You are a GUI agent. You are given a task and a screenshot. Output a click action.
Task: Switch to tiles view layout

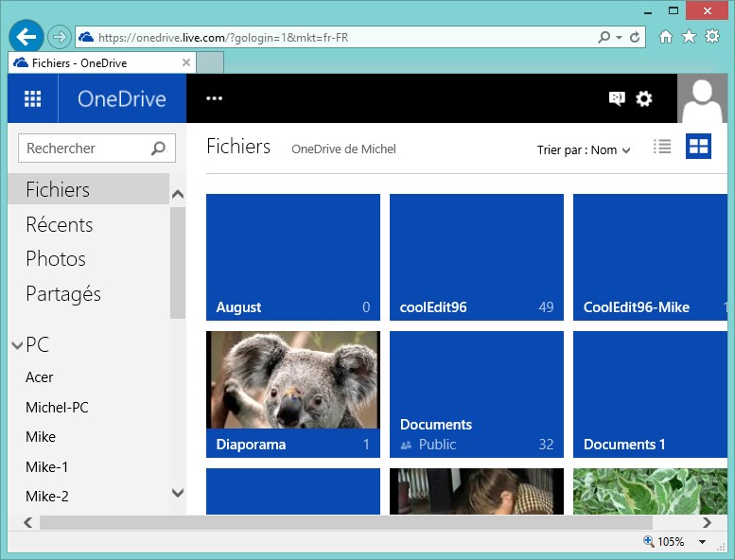point(698,147)
